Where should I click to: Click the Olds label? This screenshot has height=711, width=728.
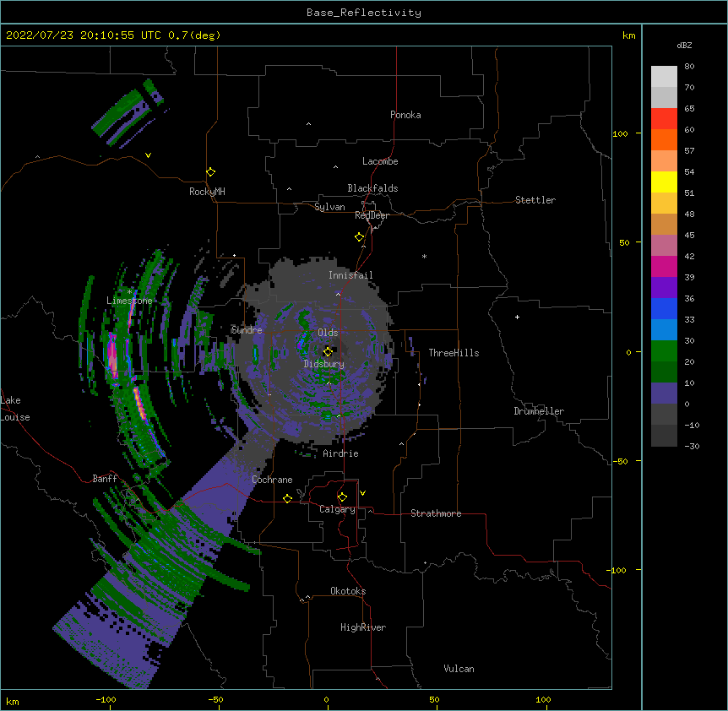coord(328,333)
